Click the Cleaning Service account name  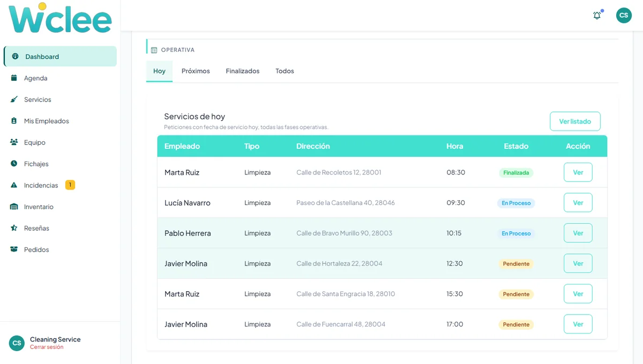tap(55, 339)
